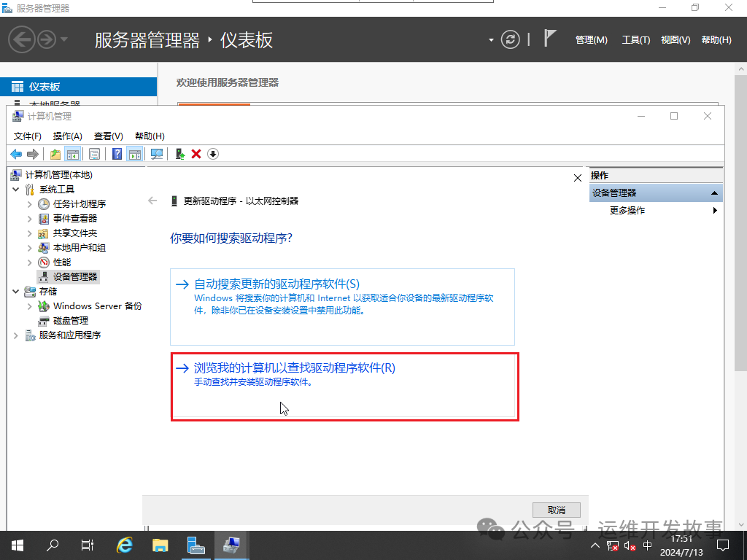
Task: Click the Show/Hide console tree toolbar icon
Action: 73,154
